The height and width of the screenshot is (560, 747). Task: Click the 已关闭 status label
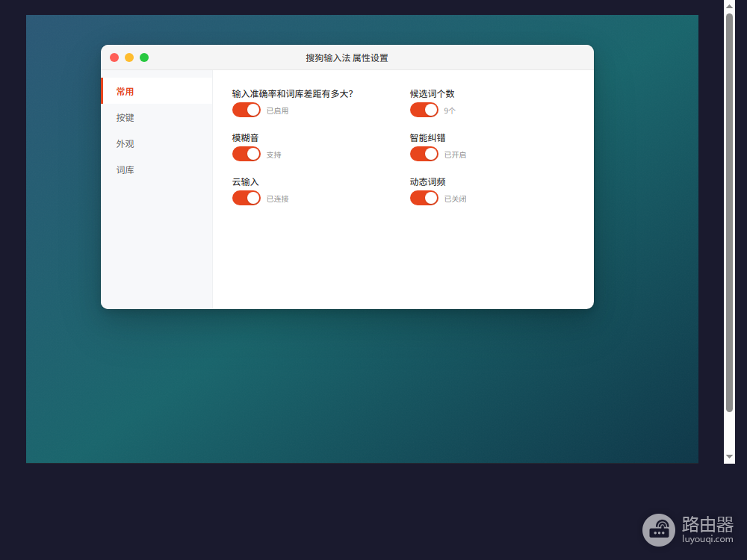456,199
